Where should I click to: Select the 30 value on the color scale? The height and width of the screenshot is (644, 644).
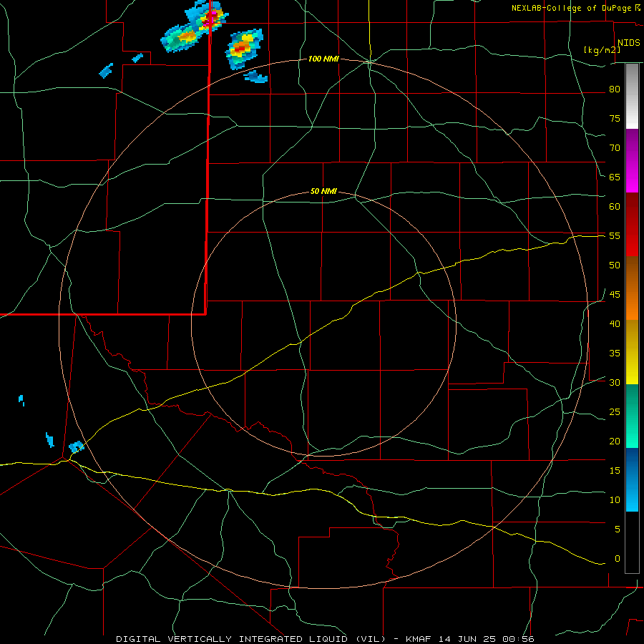pos(615,383)
